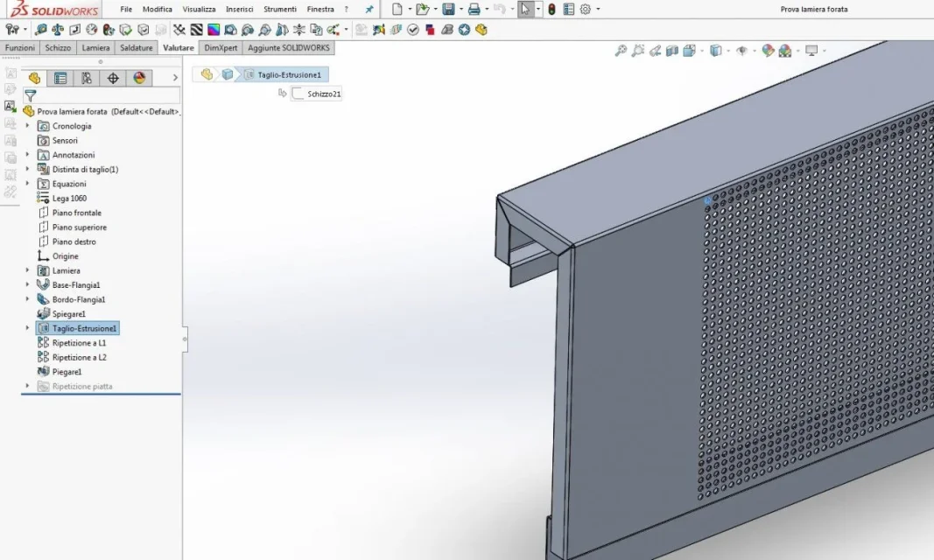Open the ConfigurationManager tab icon
Image resolution: width=934 pixels, height=560 pixels.
[x=87, y=78]
